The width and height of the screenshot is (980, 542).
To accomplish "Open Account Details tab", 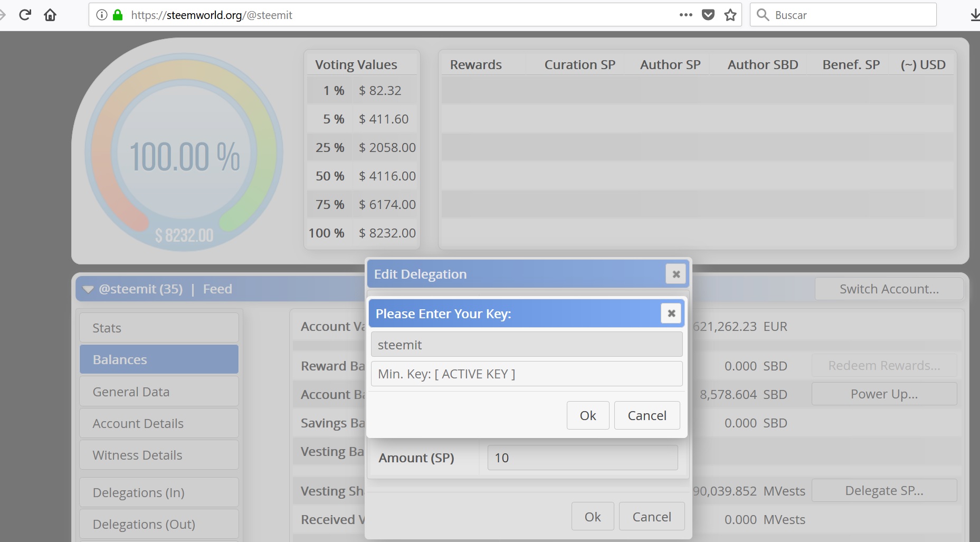I will click(159, 423).
